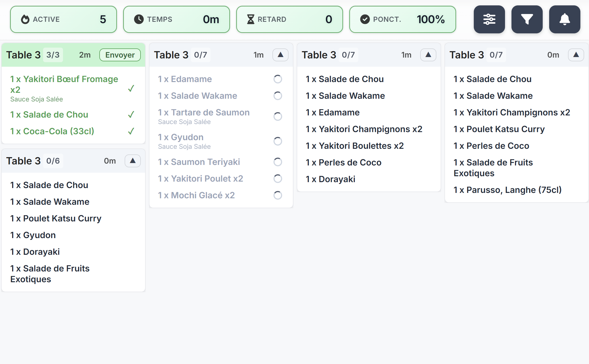The image size is (589, 364).
Task: Collapse the 0/6 Table 3 ticket
Action: tap(132, 161)
